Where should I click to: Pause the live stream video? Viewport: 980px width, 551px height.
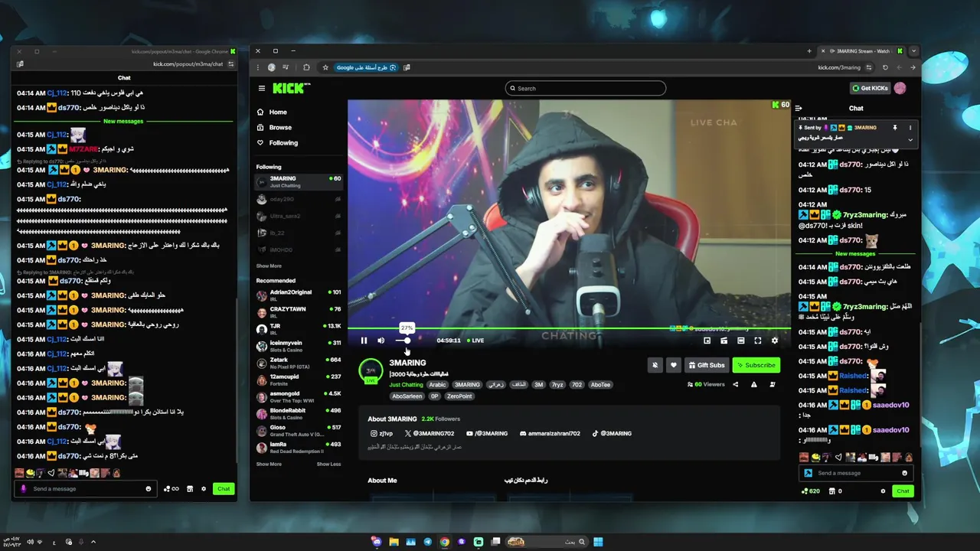(364, 341)
